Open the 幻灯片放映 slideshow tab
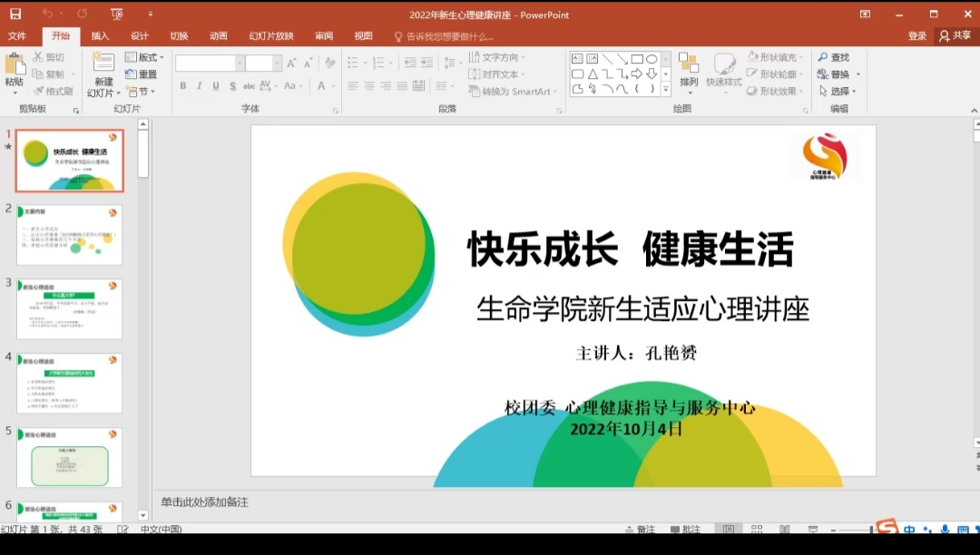 [x=271, y=36]
